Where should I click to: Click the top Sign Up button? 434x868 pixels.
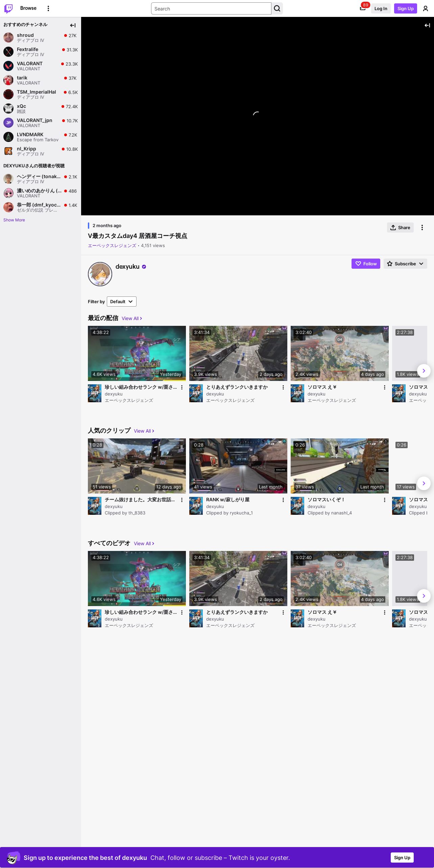(x=406, y=8)
